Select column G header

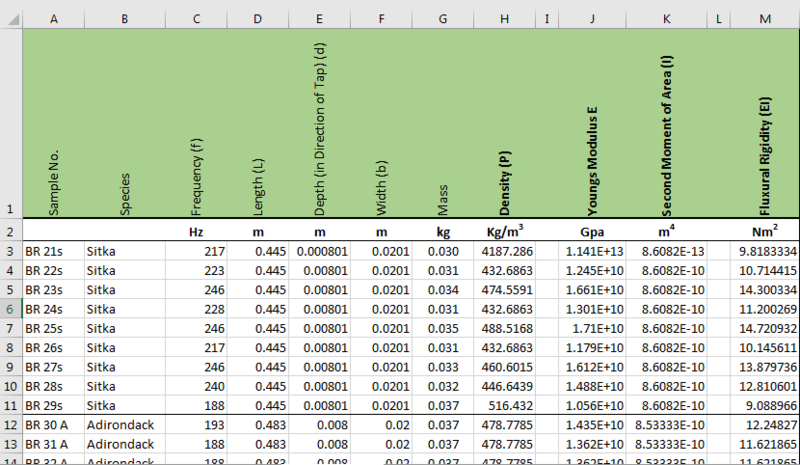443,19
